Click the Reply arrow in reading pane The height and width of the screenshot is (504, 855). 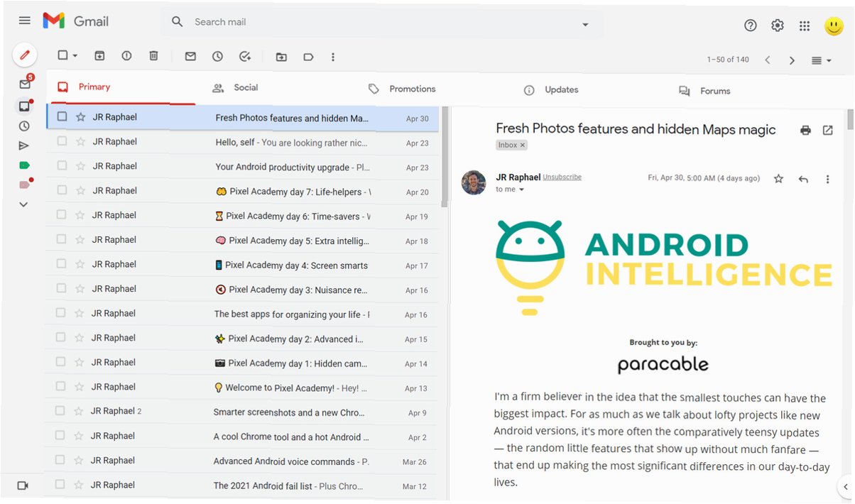[x=803, y=180]
